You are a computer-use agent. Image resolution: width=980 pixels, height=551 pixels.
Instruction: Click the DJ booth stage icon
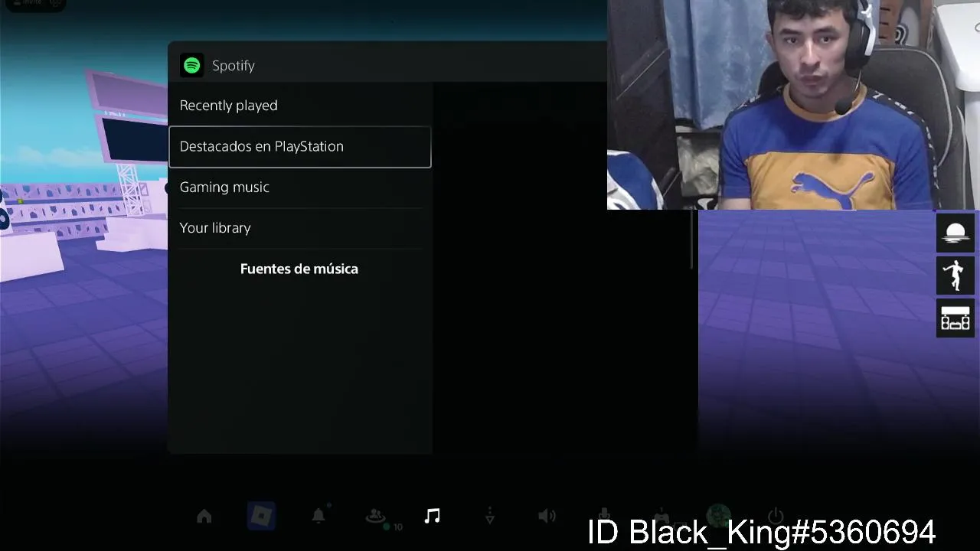tap(955, 318)
